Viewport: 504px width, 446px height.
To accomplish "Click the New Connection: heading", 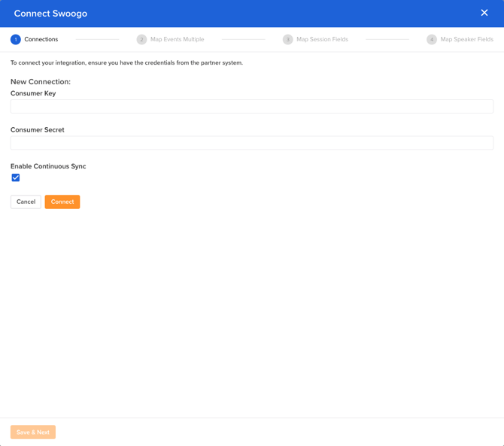I will pos(41,82).
